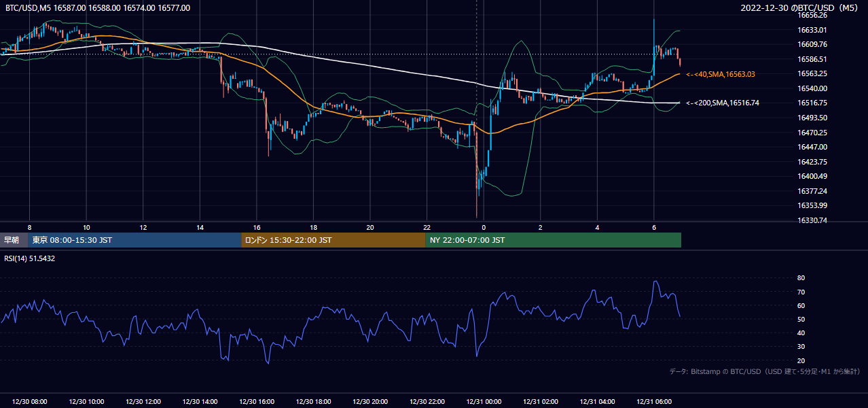The width and height of the screenshot is (868, 408).
Task: Click RSI axis level 60
Action: (801, 305)
